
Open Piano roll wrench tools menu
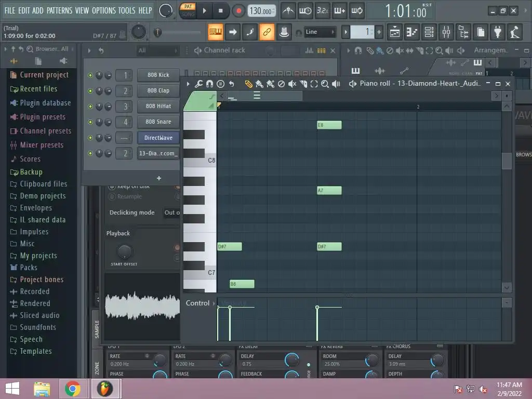[x=198, y=84]
